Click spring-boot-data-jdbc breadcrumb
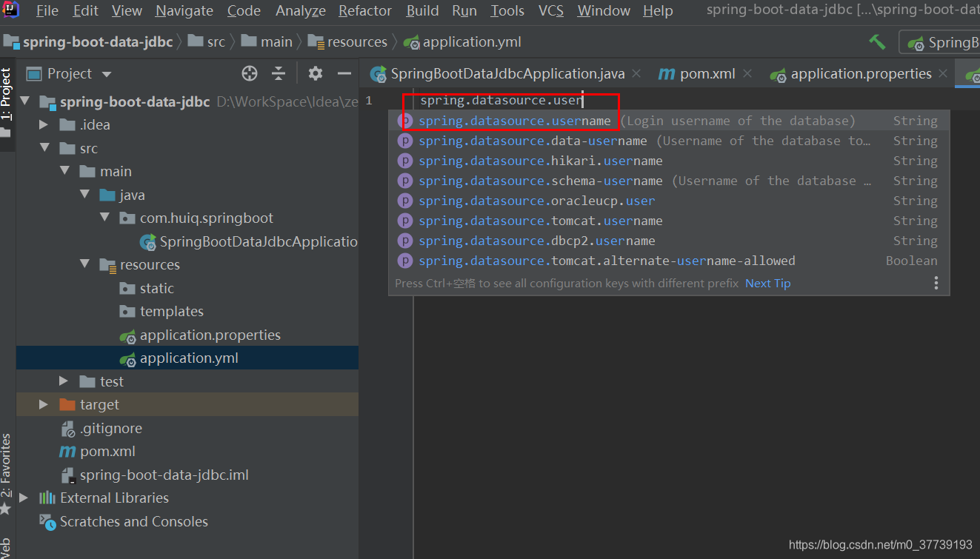This screenshot has height=559, width=980. (90, 42)
